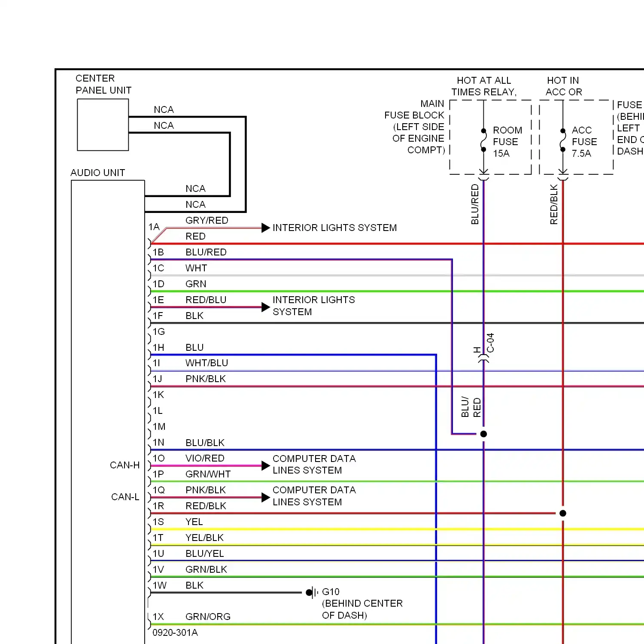The image size is (644, 644).
Task: Click the C-04 connector label
Action: coord(490,343)
